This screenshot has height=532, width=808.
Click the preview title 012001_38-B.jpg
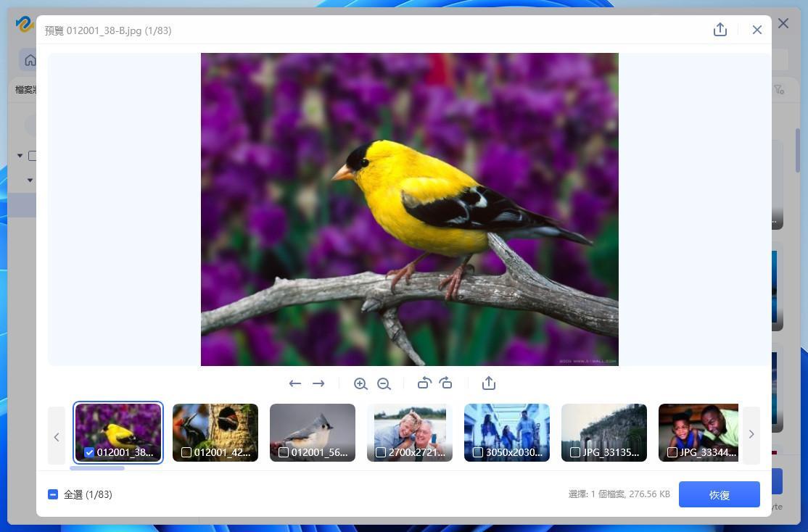coord(104,30)
